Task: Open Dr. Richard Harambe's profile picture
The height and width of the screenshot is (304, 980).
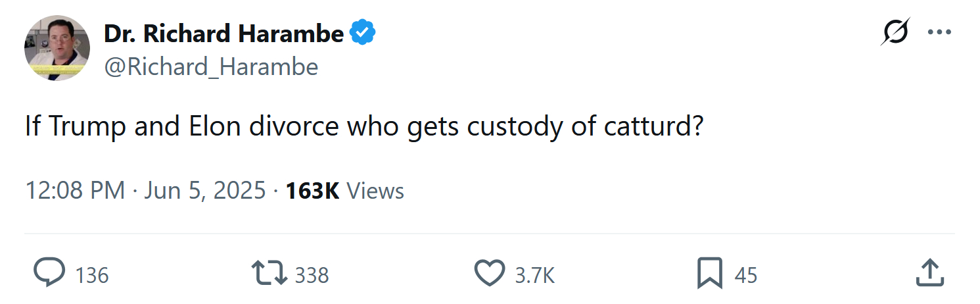Action: coord(57,48)
